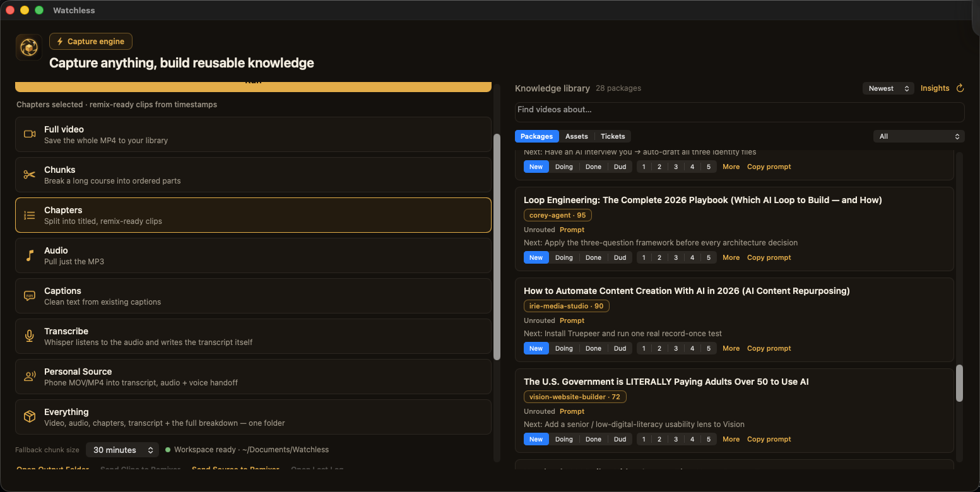Copy prompt for the Loop Engineering package
980x492 pixels.
(769, 257)
